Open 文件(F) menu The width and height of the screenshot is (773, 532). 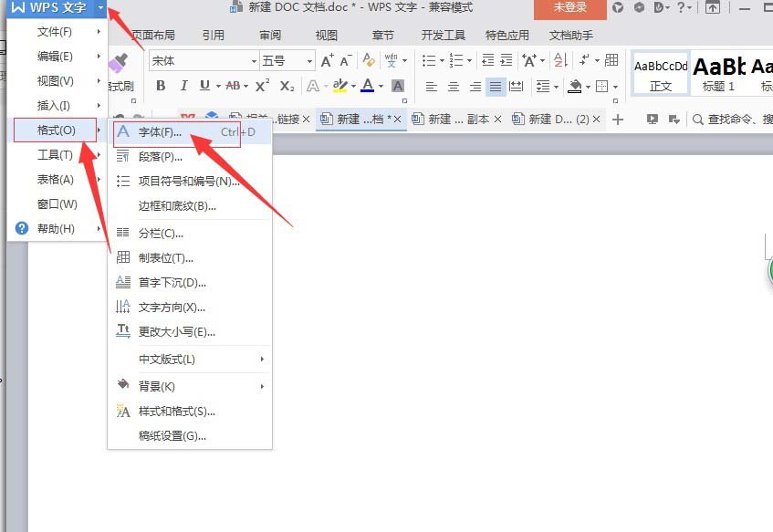point(57,32)
